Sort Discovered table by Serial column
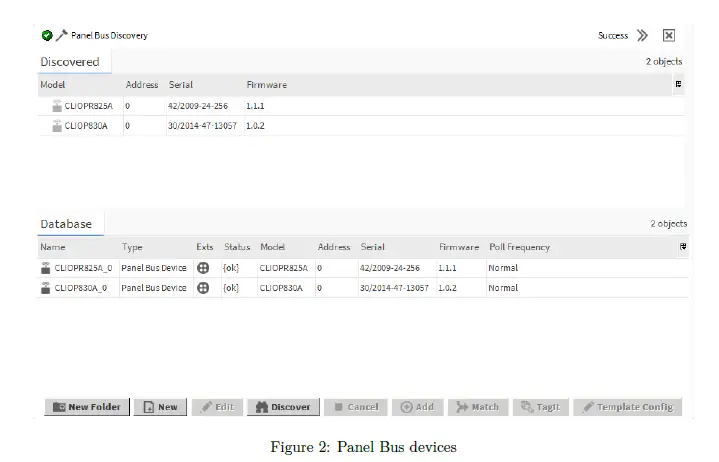This screenshot has width=719, height=462. [x=181, y=85]
